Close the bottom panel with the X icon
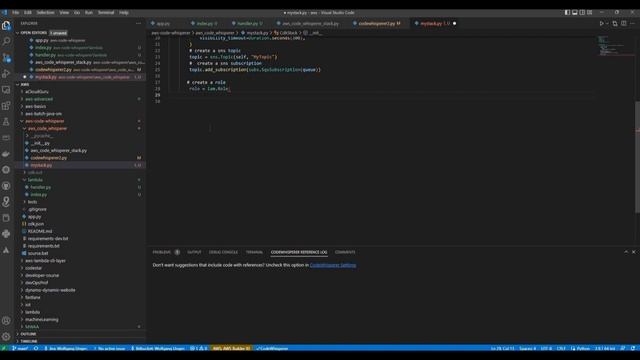The width and height of the screenshot is (640, 360). coord(633,252)
